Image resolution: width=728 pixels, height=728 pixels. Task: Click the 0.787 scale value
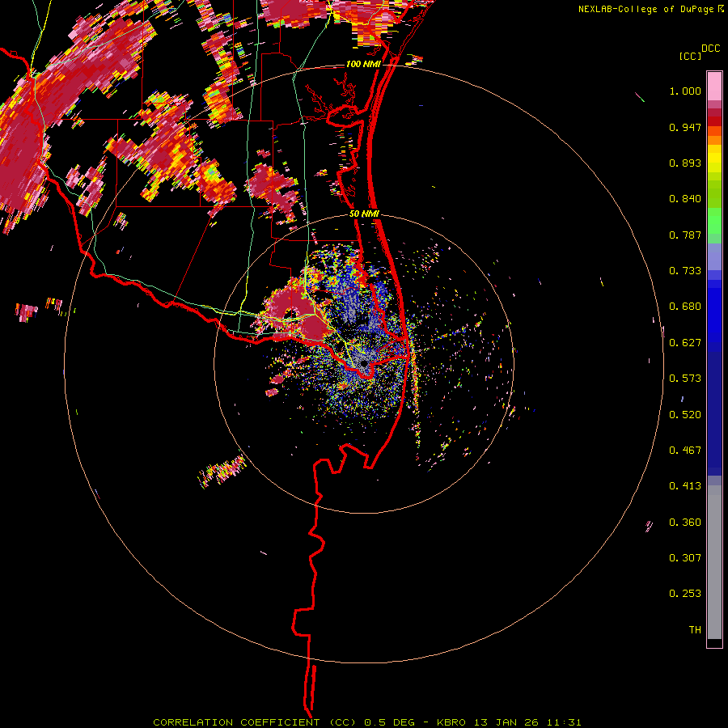click(x=685, y=235)
